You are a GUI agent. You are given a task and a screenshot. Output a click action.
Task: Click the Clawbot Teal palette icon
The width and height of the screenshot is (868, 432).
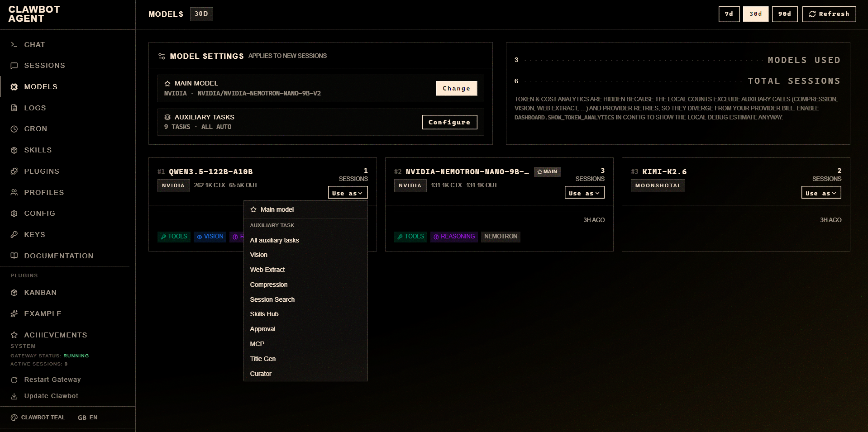pyautogui.click(x=14, y=418)
